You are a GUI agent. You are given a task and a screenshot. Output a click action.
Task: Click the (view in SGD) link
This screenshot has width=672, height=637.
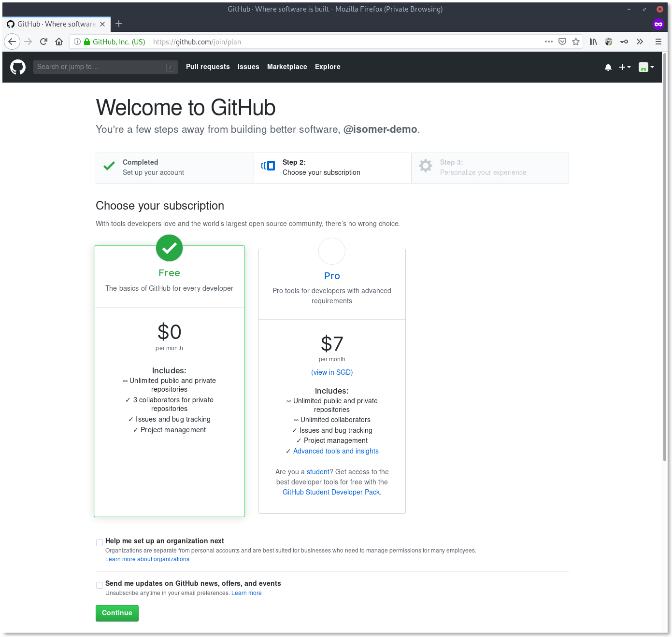coord(332,372)
